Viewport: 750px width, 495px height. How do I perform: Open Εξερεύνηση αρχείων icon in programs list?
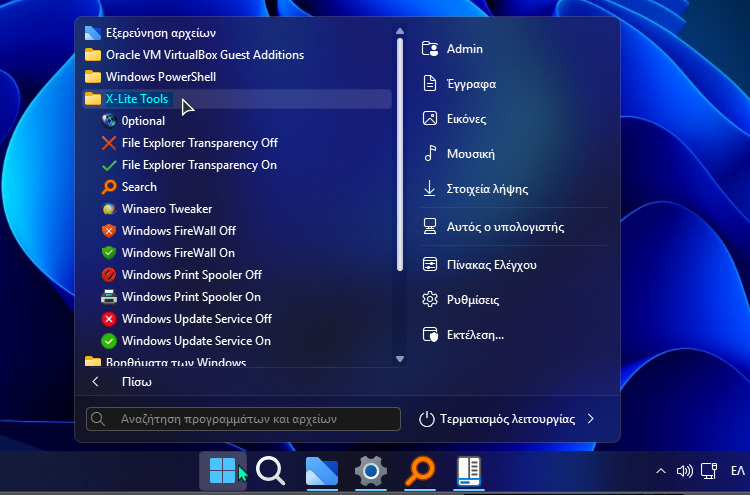93,33
